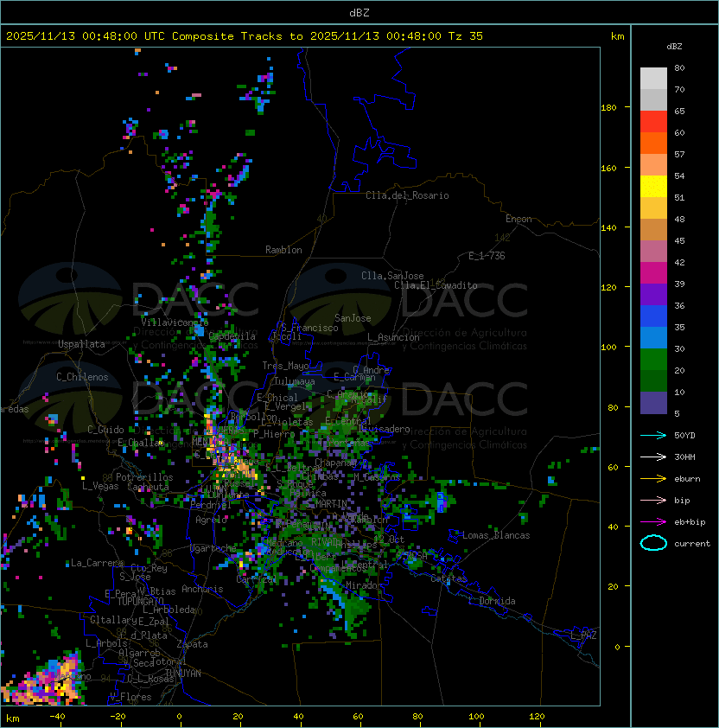Click the cyan ellipse 'current' symbol
Viewport: 719px width, 728px height.
pyautogui.click(x=653, y=543)
